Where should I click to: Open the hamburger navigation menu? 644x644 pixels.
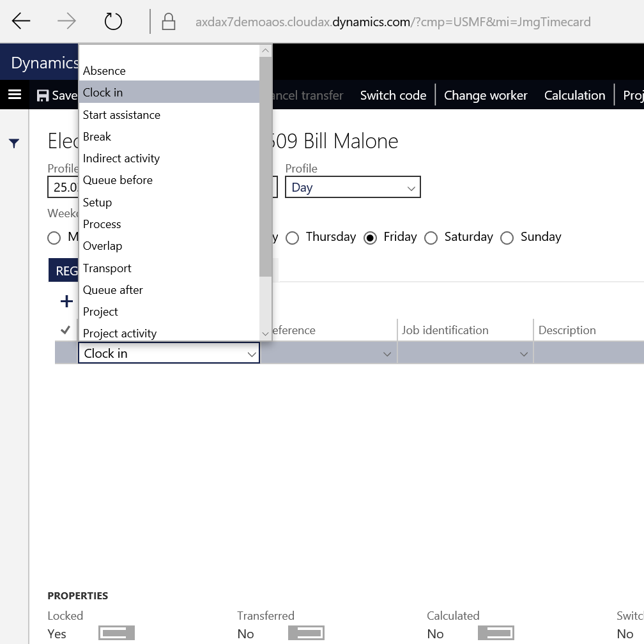point(15,95)
